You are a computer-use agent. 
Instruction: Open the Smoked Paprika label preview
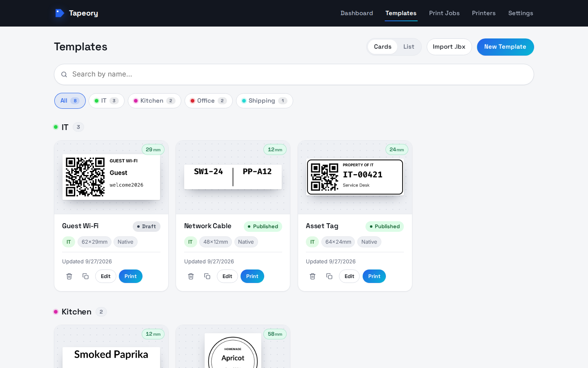[111, 357]
